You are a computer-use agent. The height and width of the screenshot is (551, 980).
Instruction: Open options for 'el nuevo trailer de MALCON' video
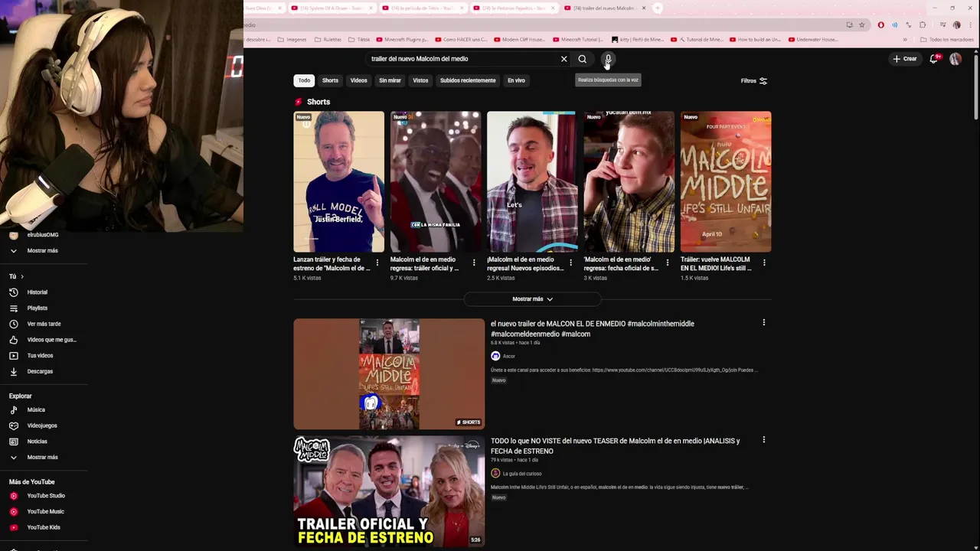[x=763, y=323]
